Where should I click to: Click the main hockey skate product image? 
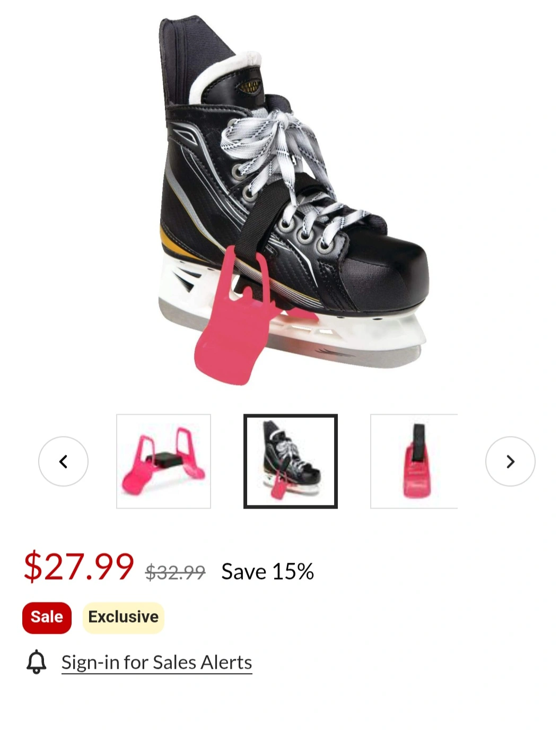pyautogui.click(x=293, y=199)
